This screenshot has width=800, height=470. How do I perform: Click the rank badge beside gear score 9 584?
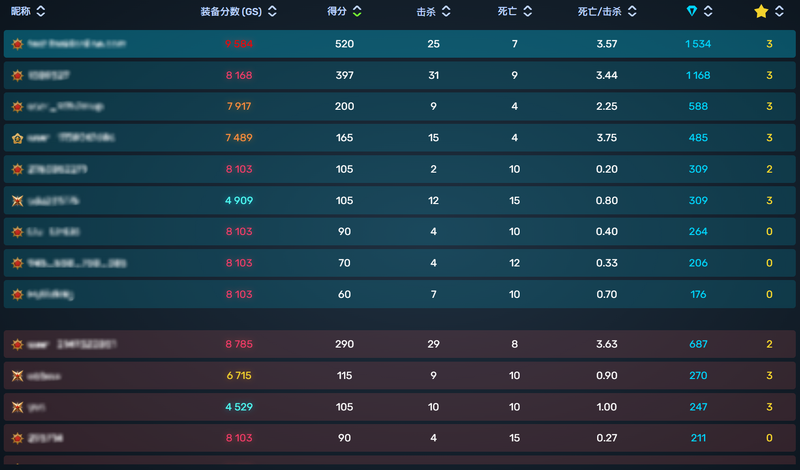point(17,44)
